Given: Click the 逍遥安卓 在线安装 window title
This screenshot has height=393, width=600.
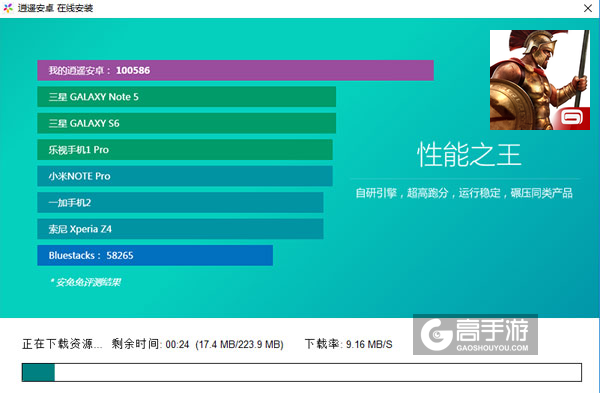Looking at the screenshot, I should pyautogui.click(x=55, y=8).
